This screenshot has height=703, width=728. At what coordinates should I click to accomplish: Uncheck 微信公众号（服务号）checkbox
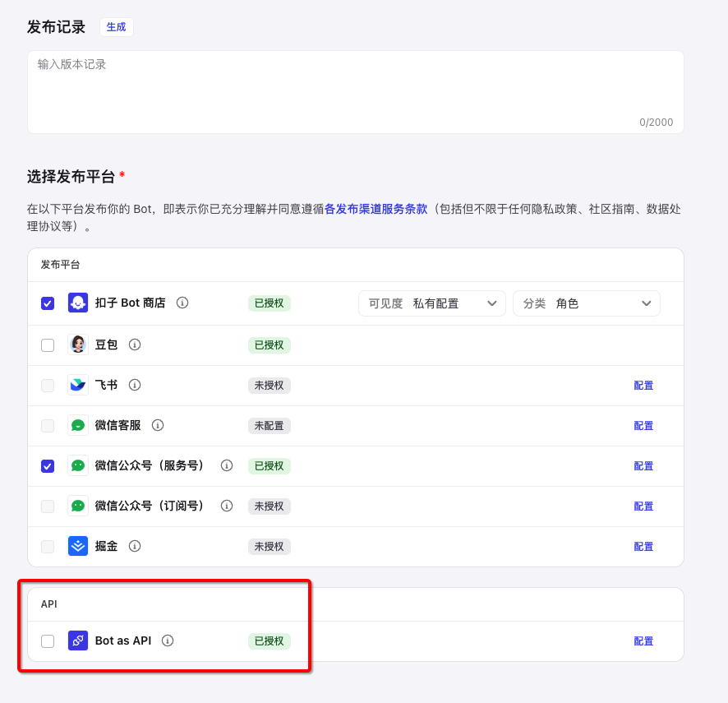coord(48,466)
